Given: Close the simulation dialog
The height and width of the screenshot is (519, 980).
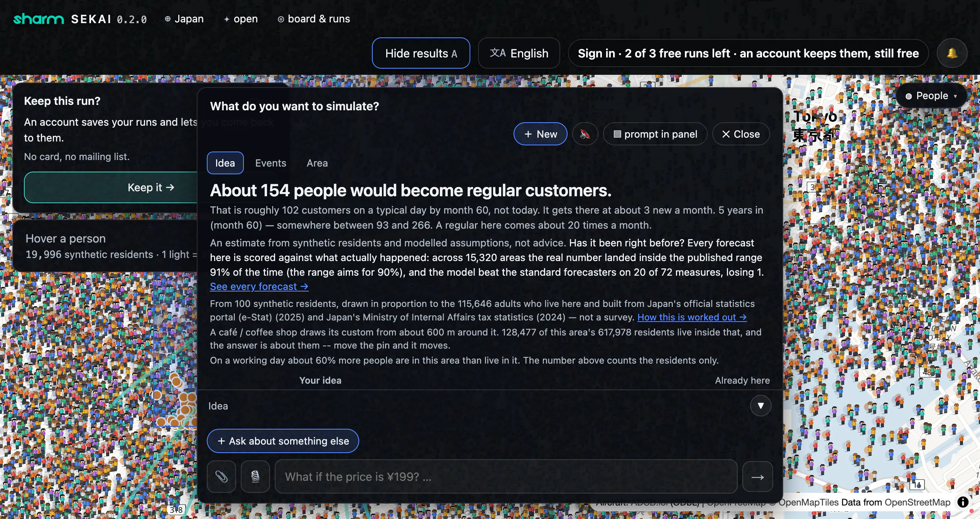Looking at the screenshot, I should [x=741, y=134].
